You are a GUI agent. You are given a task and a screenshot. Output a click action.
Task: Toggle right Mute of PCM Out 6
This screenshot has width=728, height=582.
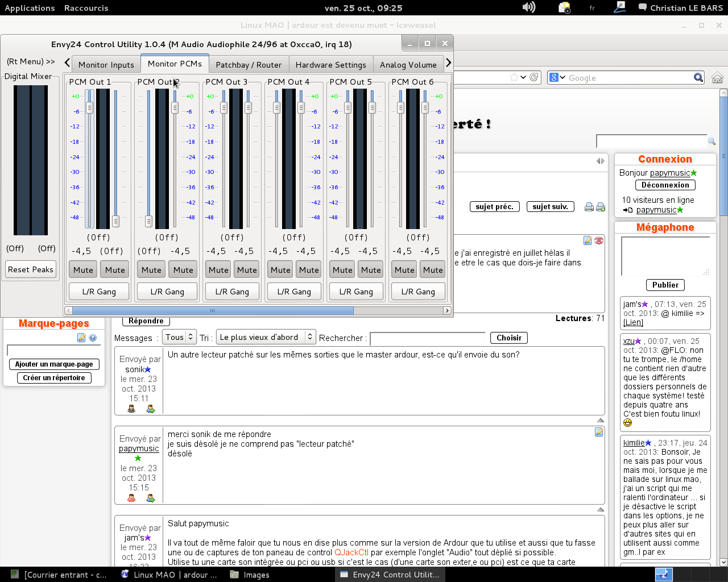coord(432,270)
